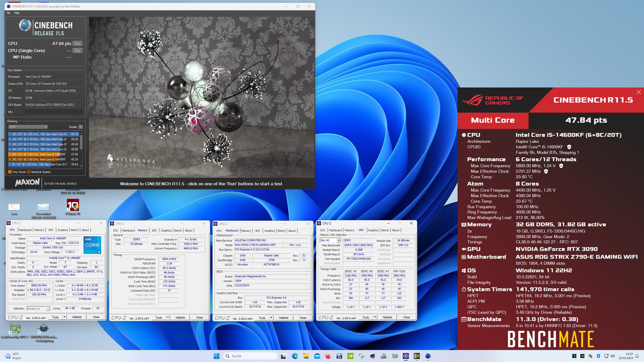
Task: Open File Explorer from the taskbar
Action: click(306, 356)
